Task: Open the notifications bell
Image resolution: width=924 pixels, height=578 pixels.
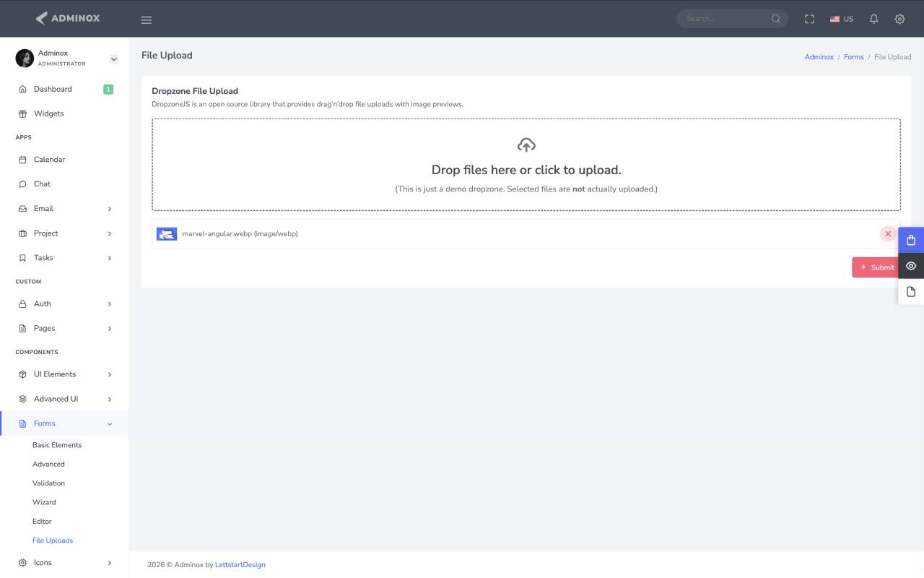Action: pos(873,19)
